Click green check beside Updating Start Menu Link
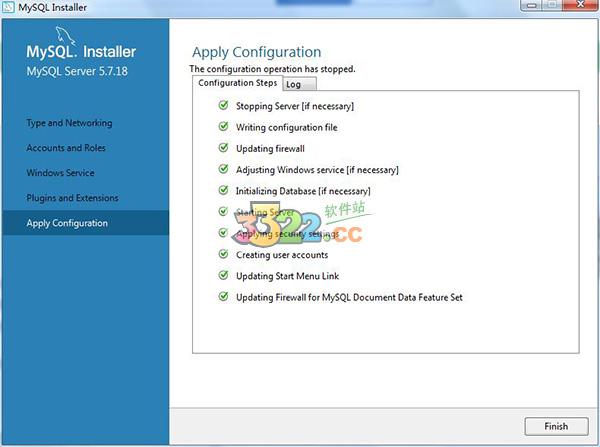600x447 pixels. click(223, 276)
